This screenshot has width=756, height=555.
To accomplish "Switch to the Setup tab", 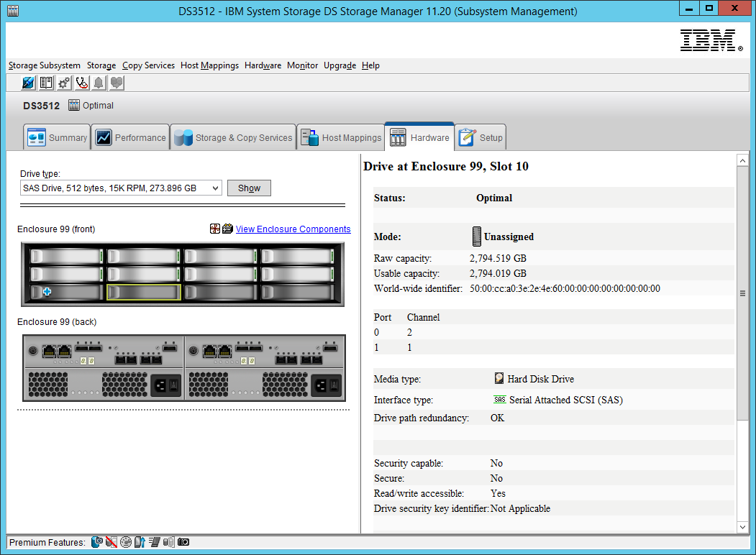I will (x=480, y=137).
